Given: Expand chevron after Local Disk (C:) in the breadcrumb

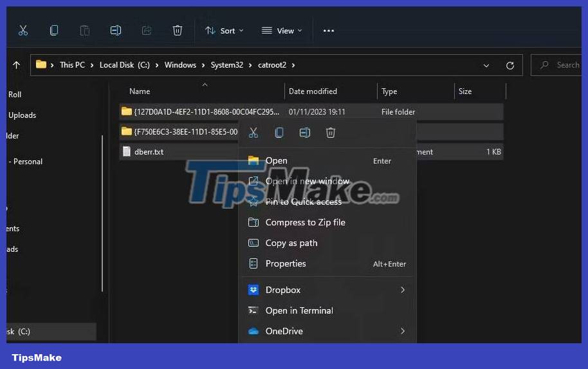Looking at the screenshot, I should [x=157, y=65].
